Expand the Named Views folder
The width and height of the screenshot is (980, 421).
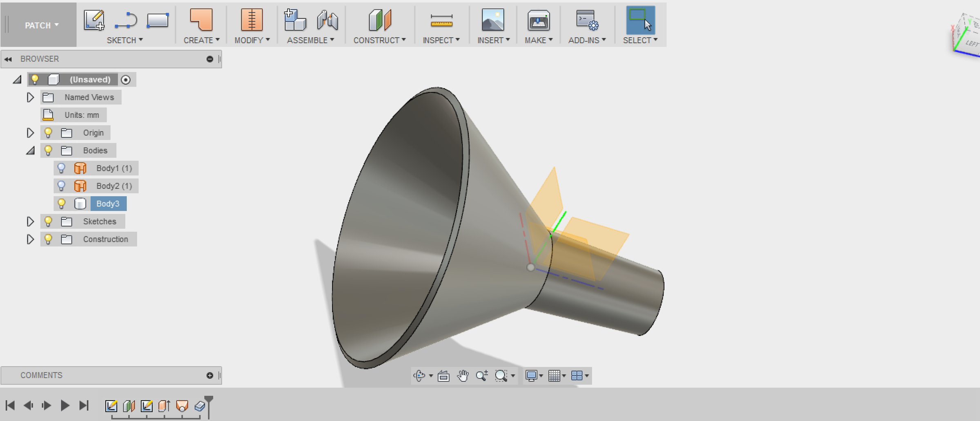pyautogui.click(x=30, y=97)
